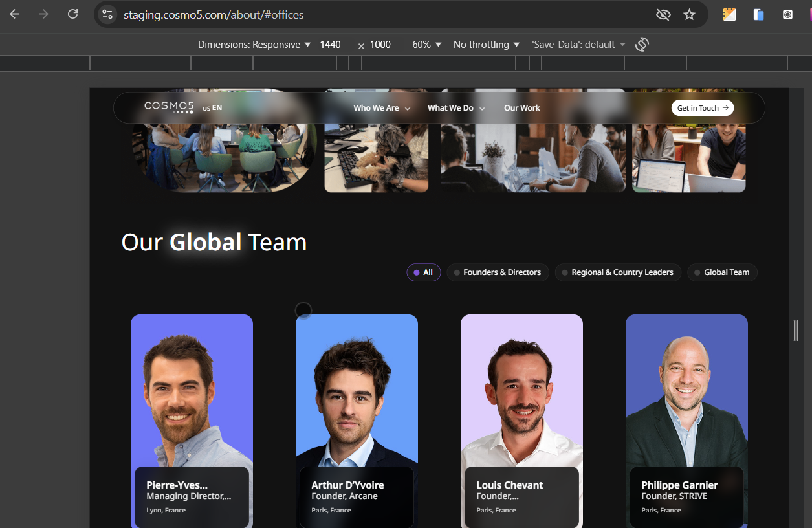Screen dimensions: 812x528
Task: Reload the current page
Action: (x=73, y=14)
